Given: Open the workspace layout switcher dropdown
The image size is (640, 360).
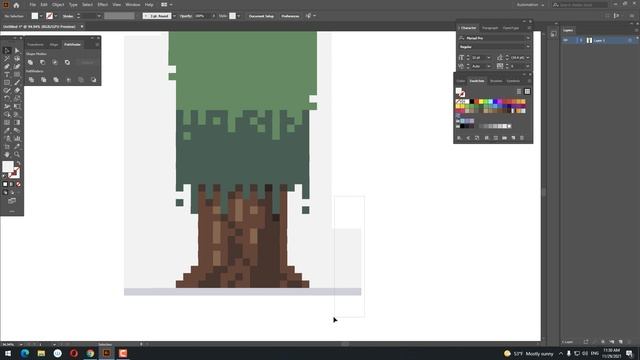Looking at the screenshot, I should click(x=167, y=4).
